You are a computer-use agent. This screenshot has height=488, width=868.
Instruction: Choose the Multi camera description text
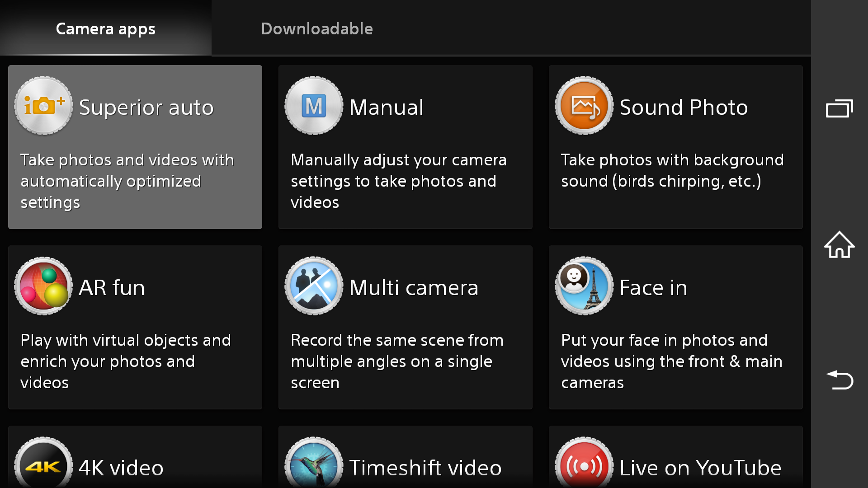(397, 361)
